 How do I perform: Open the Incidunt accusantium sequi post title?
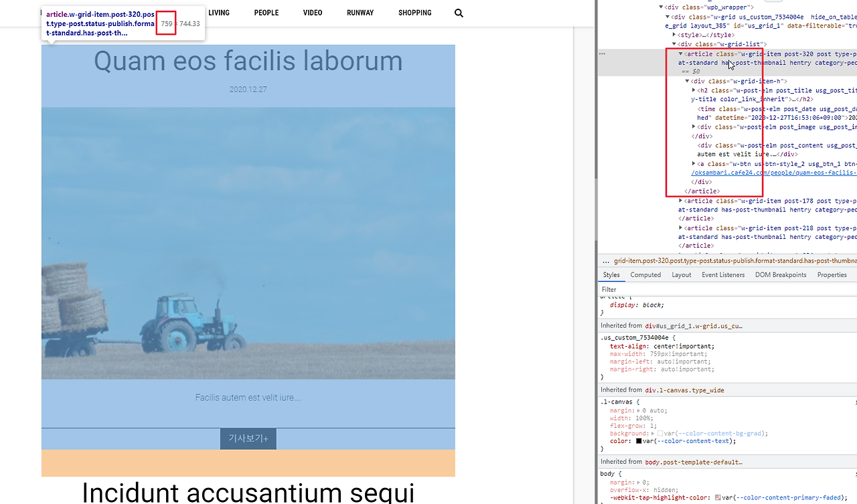(x=248, y=492)
